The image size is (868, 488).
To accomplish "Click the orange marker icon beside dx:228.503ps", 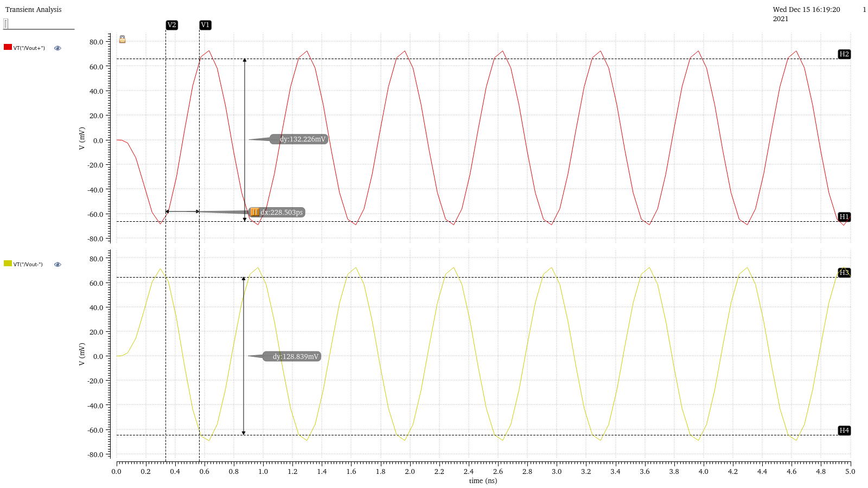I will pyautogui.click(x=254, y=212).
